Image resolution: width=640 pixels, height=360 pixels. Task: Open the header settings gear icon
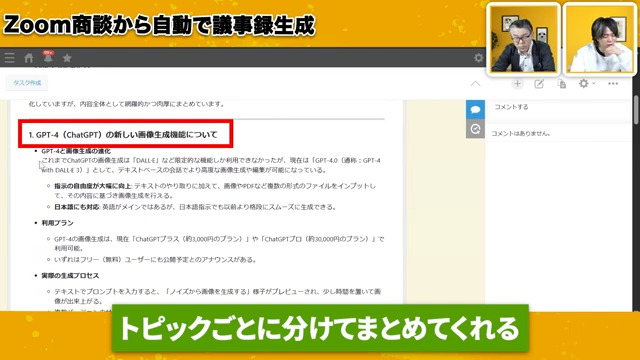478,58
